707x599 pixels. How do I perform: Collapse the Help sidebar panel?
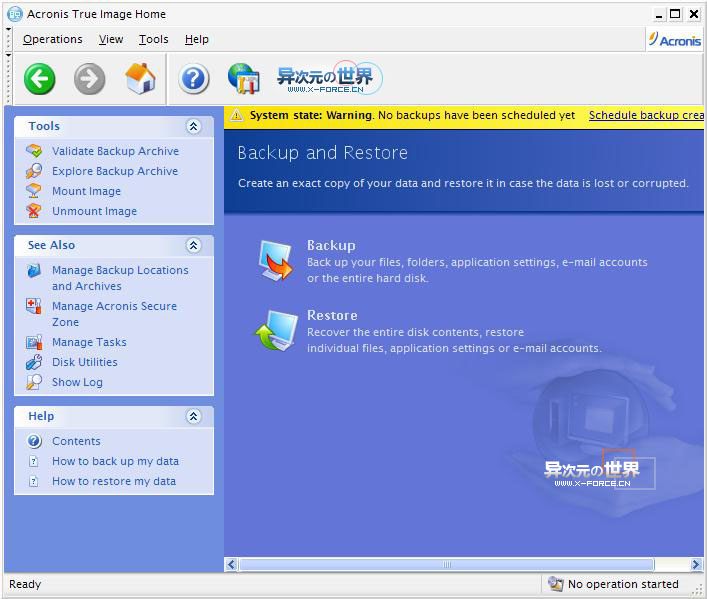click(x=194, y=417)
